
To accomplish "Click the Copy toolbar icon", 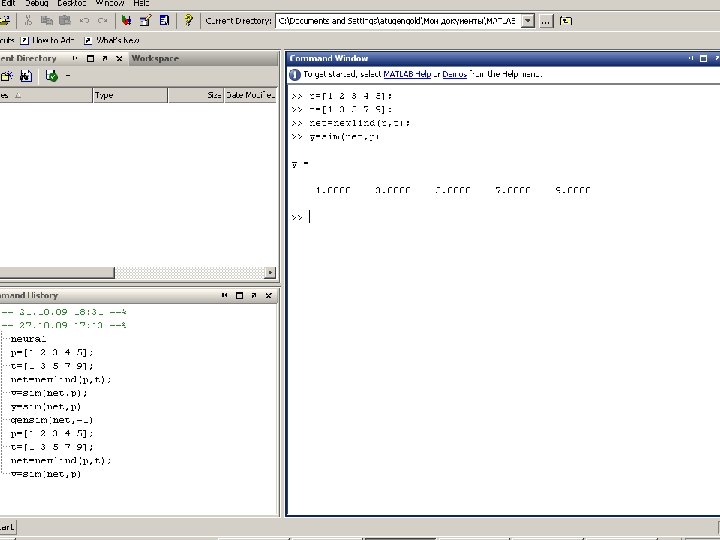I will 46,21.
